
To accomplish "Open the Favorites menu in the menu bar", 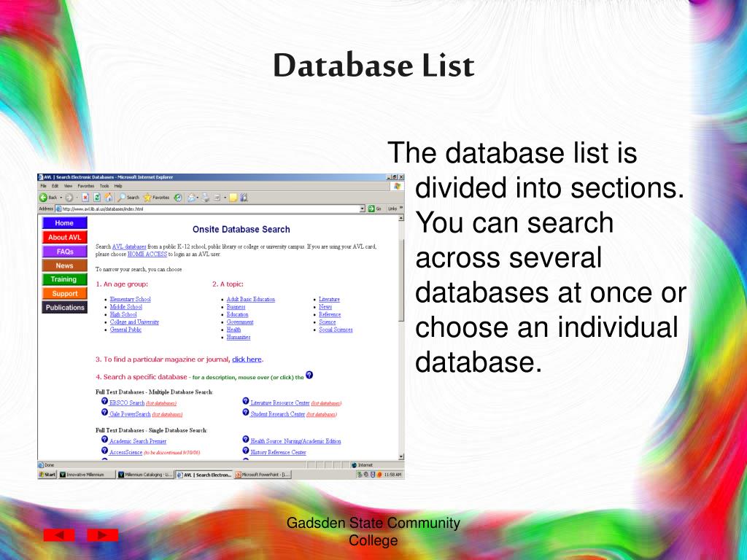I will (86, 186).
